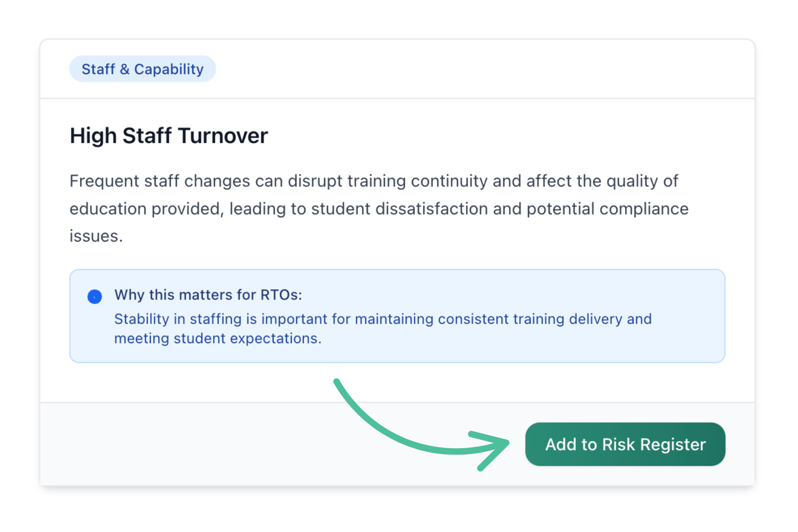The width and height of the screenshot is (798, 532).
Task: Click the Why this matters for RTOs text link
Action: (x=208, y=295)
